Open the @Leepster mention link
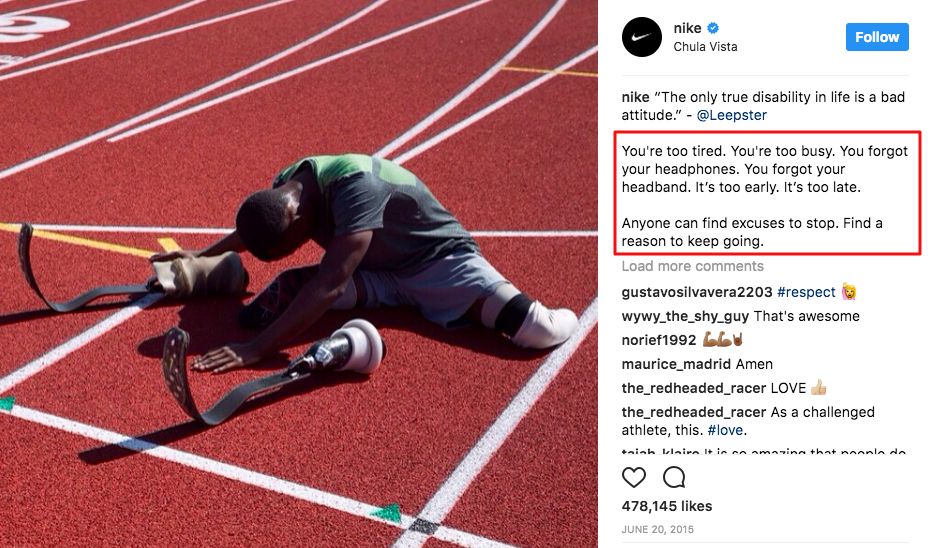This screenshot has height=548, width=930. click(x=731, y=115)
